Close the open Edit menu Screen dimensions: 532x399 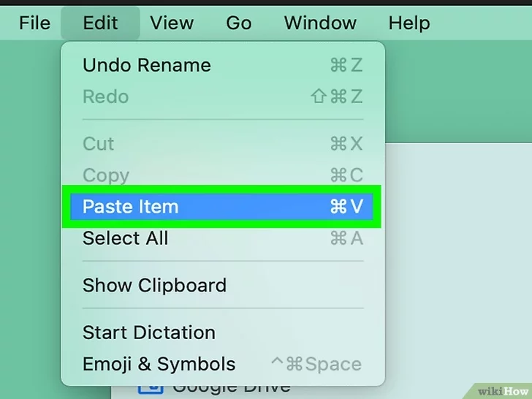coord(100,23)
